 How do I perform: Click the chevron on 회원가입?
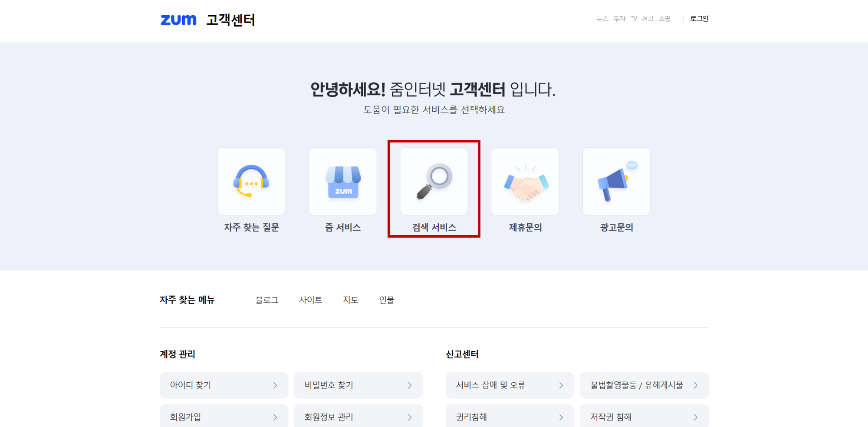tap(275, 417)
